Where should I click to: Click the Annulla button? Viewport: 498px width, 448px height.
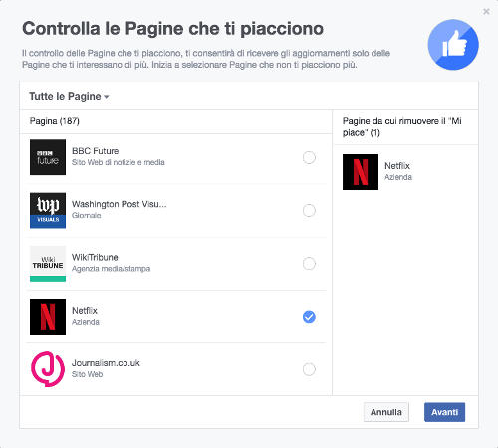[x=386, y=412]
